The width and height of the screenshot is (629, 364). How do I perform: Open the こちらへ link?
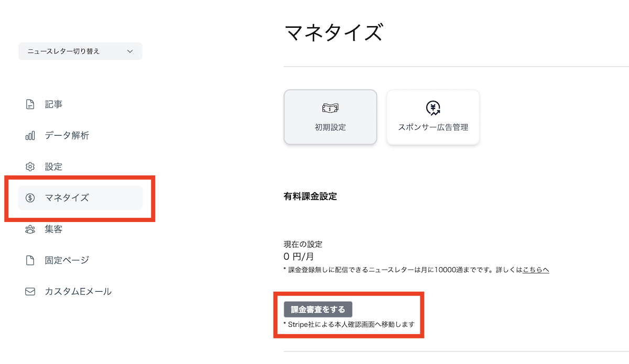pos(536,269)
